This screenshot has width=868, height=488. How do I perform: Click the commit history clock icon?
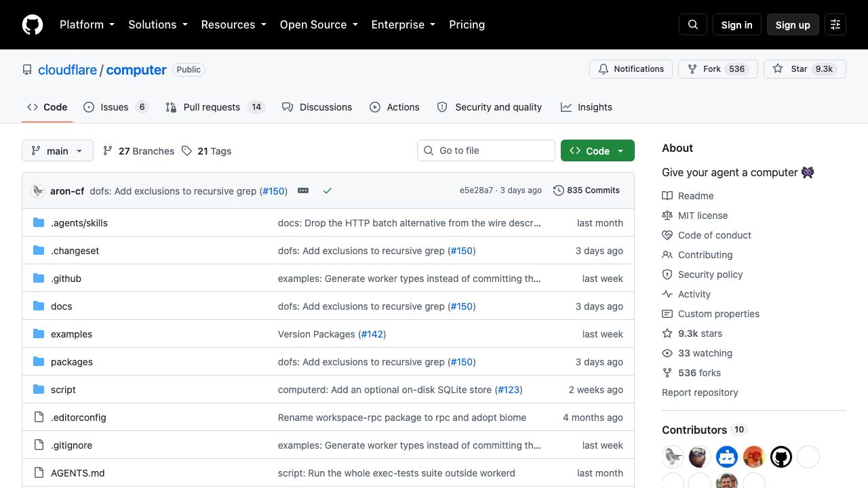559,190
